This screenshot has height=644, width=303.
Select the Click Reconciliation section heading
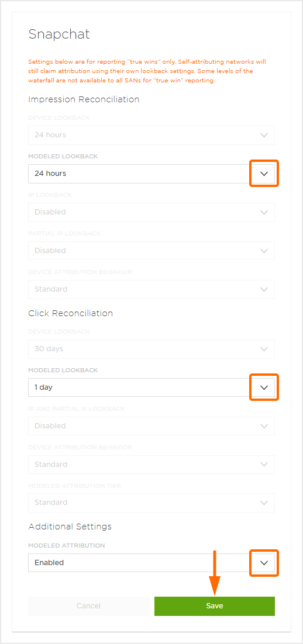pos(70,313)
